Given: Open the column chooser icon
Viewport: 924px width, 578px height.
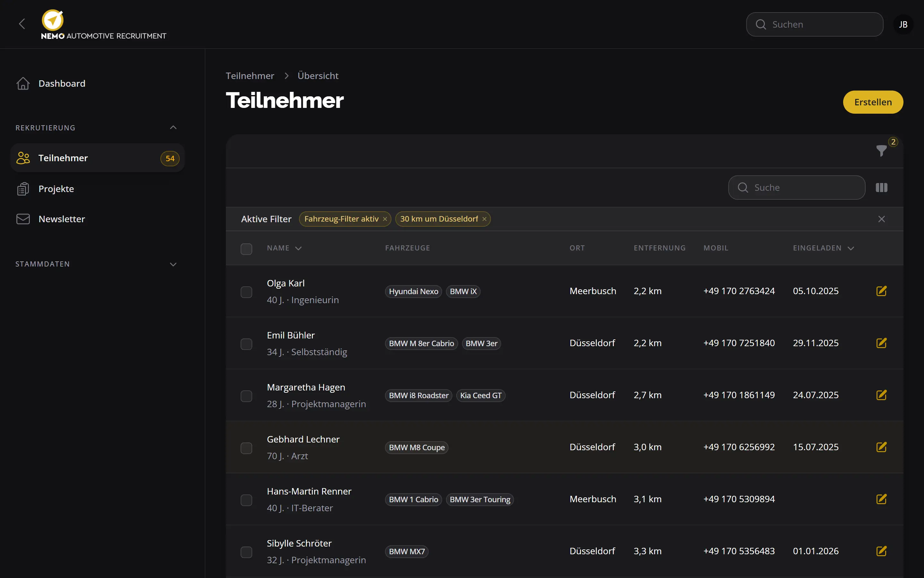Looking at the screenshot, I should point(881,188).
